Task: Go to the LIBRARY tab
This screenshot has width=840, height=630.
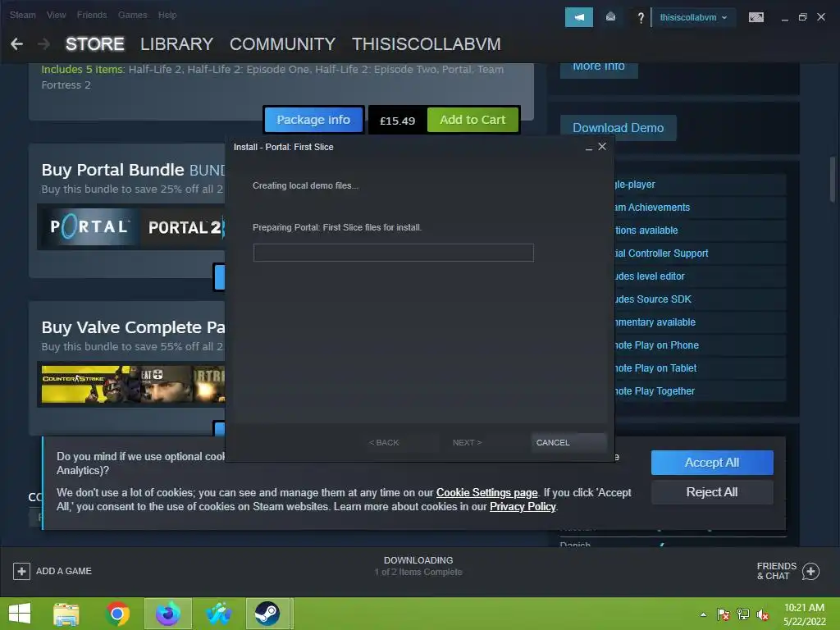Action: pyautogui.click(x=177, y=44)
